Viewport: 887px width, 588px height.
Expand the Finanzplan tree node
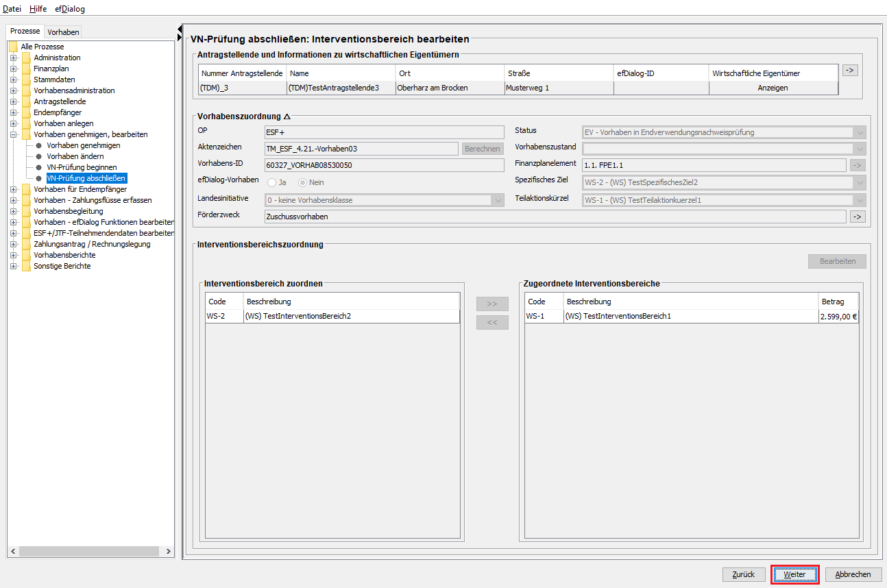tap(14, 69)
